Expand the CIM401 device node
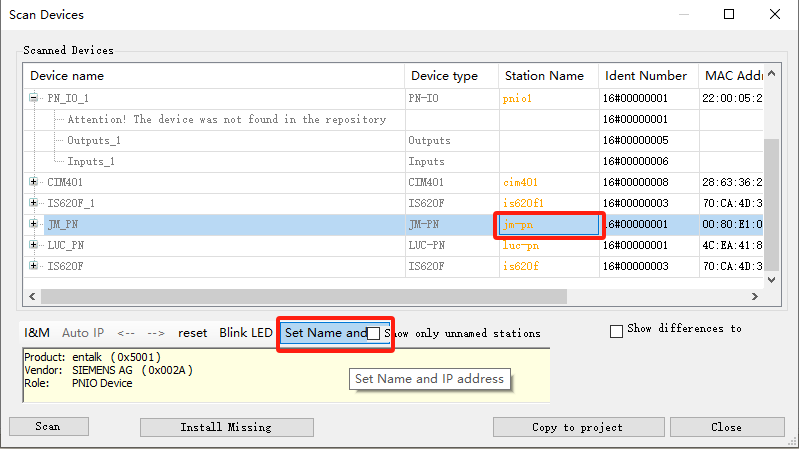 [x=34, y=182]
